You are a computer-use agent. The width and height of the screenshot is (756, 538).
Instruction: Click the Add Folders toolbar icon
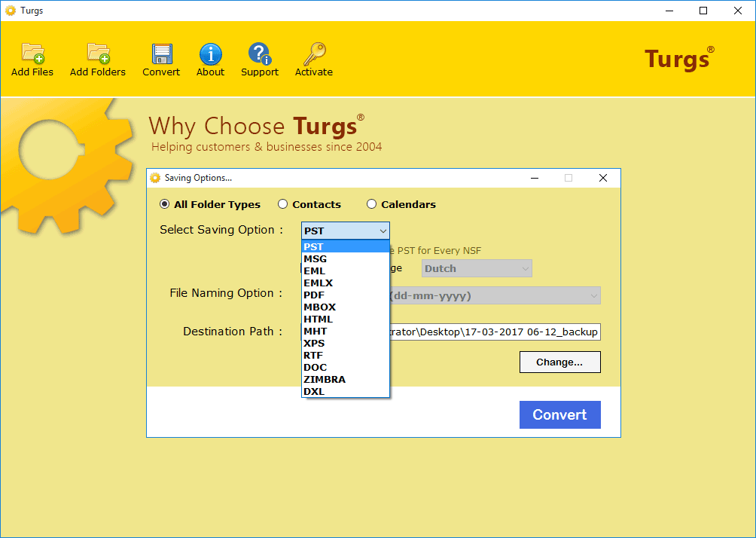99,53
